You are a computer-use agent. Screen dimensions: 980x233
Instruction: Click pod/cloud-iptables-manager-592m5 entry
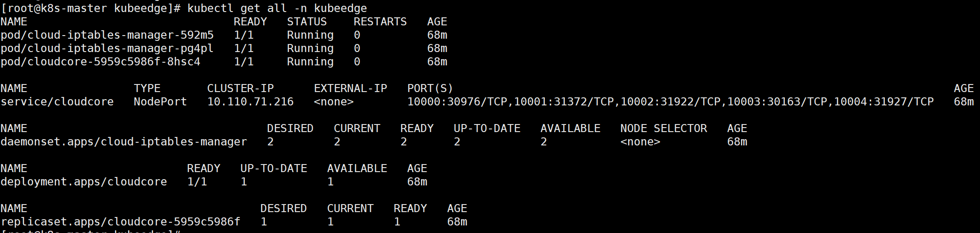point(107,35)
